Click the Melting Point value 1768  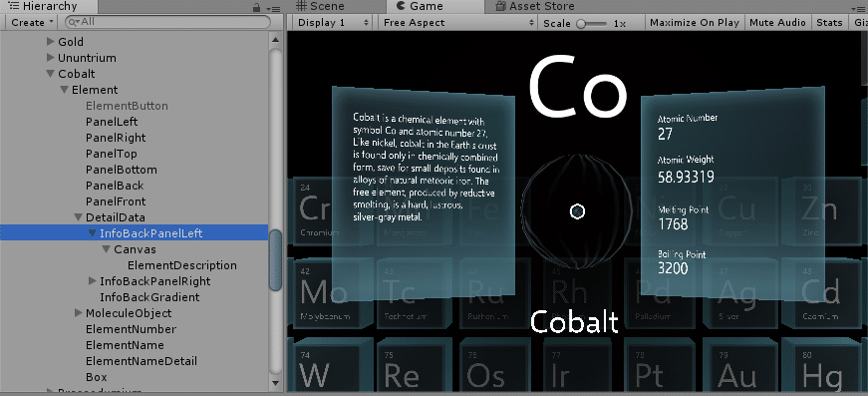click(673, 224)
